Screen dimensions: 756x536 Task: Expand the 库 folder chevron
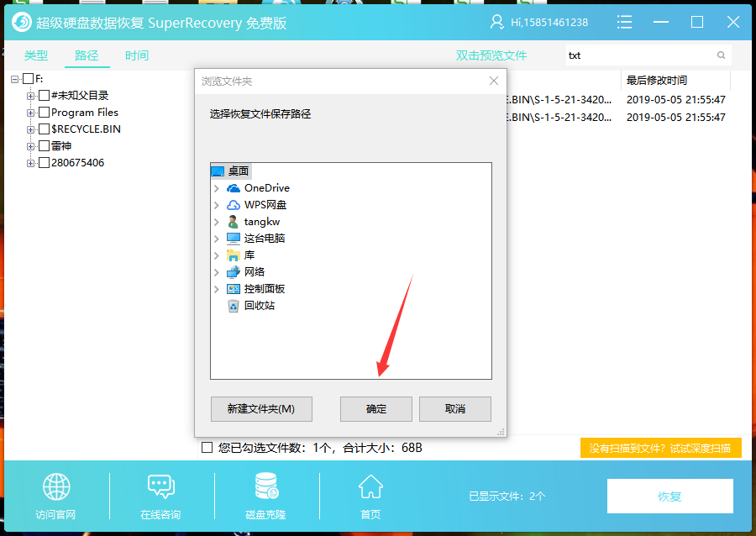pyautogui.click(x=217, y=256)
